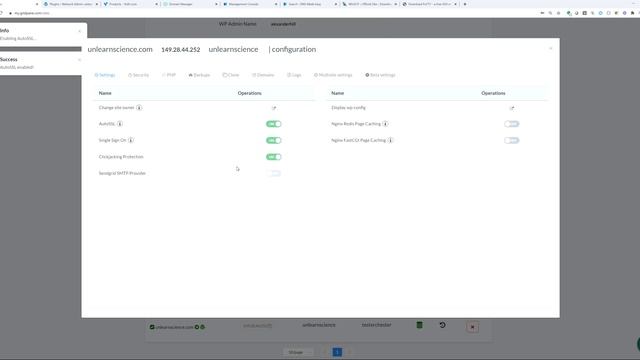This screenshot has width=640, height=360.
Task: Show info for Nginx Redis Page Caching
Action: [385, 124]
